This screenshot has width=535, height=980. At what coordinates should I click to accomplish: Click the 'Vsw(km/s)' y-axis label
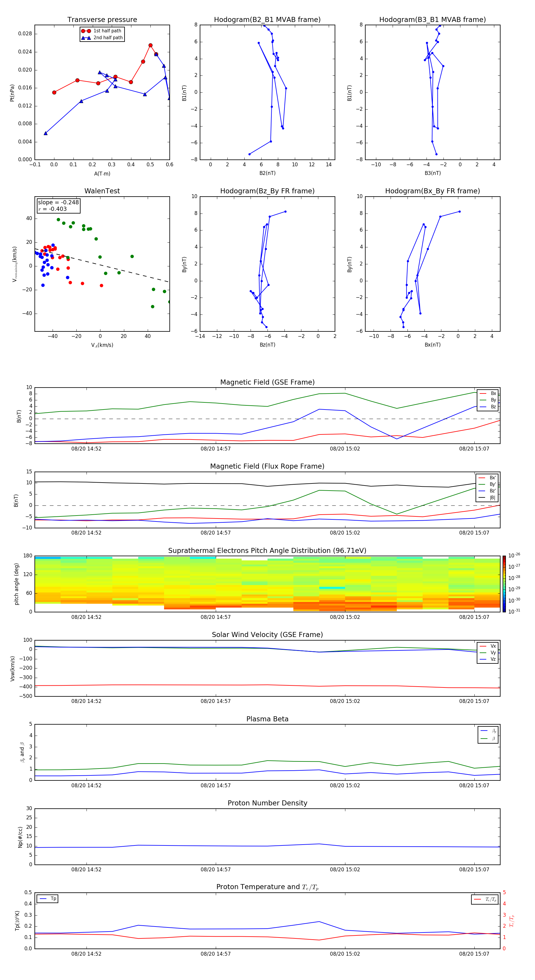[12, 668]
